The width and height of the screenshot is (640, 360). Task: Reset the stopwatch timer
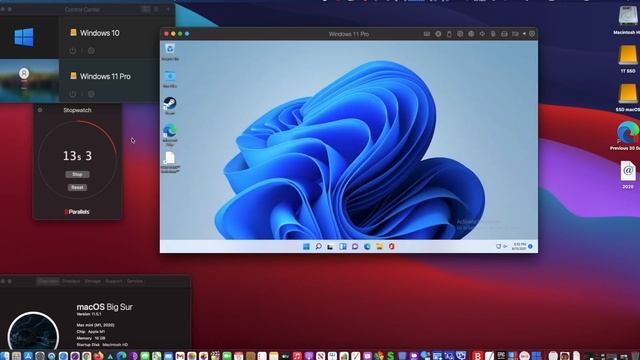(77, 187)
